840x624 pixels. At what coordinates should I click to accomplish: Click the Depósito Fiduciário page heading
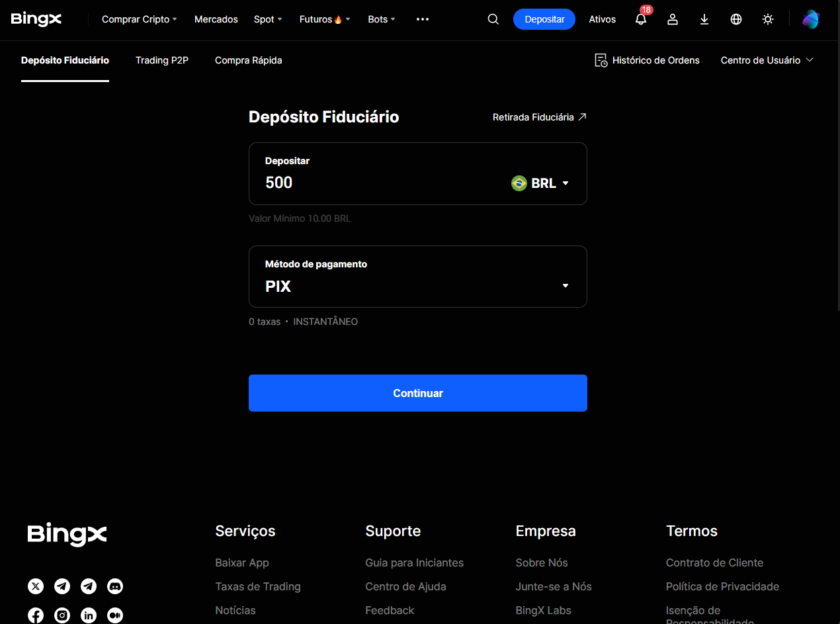tap(324, 117)
